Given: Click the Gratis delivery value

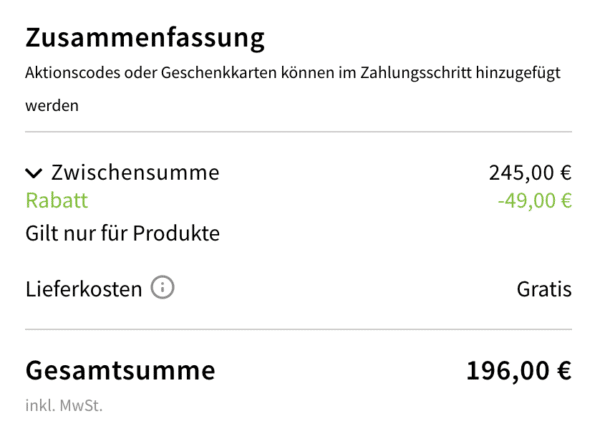Looking at the screenshot, I should pyautogui.click(x=544, y=290).
